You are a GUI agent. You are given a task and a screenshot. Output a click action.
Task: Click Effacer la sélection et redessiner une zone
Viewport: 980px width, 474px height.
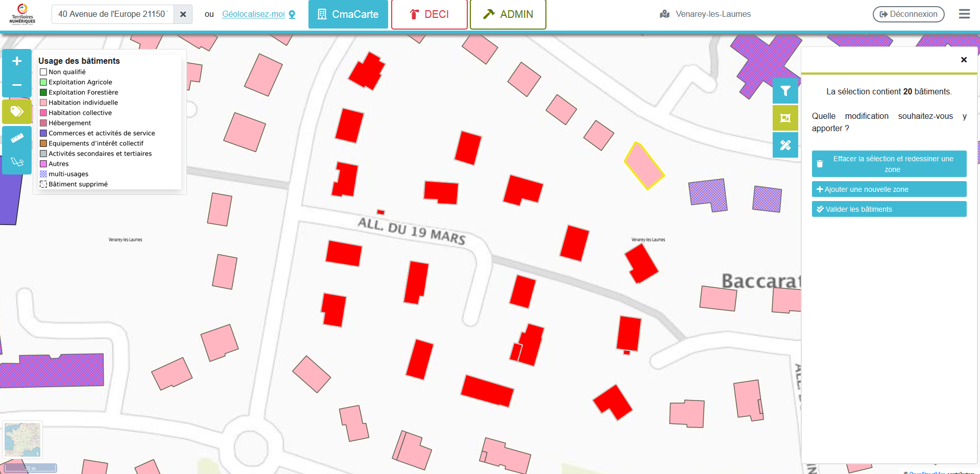(889, 164)
